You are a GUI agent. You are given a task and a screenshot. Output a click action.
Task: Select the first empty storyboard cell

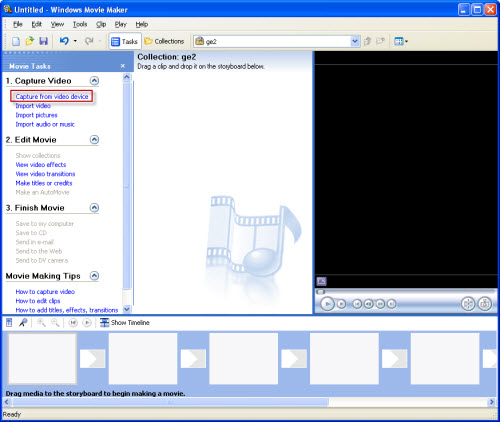pyautogui.click(x=42, y=359)
